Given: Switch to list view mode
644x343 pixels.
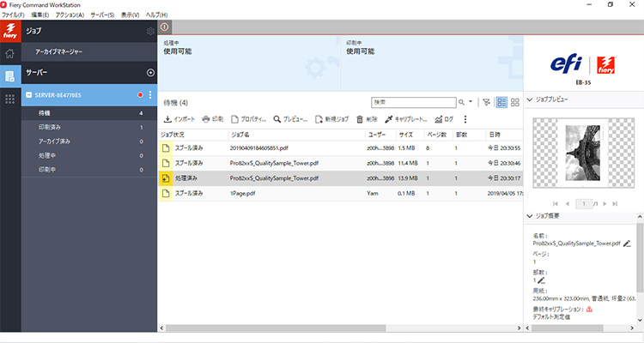Looking at the screenshot, I should pos(501,102).
